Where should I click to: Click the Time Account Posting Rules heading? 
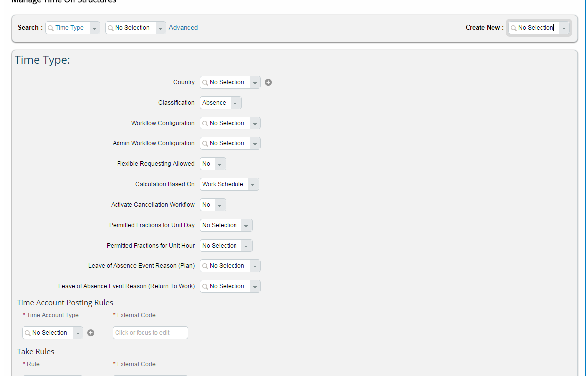point(65,303)
